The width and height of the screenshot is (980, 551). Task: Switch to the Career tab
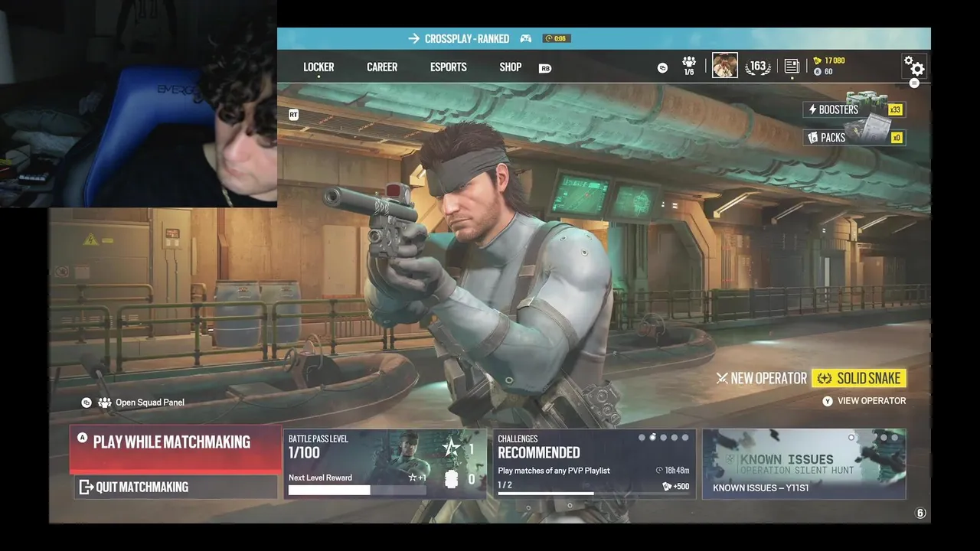pos(382,67)
